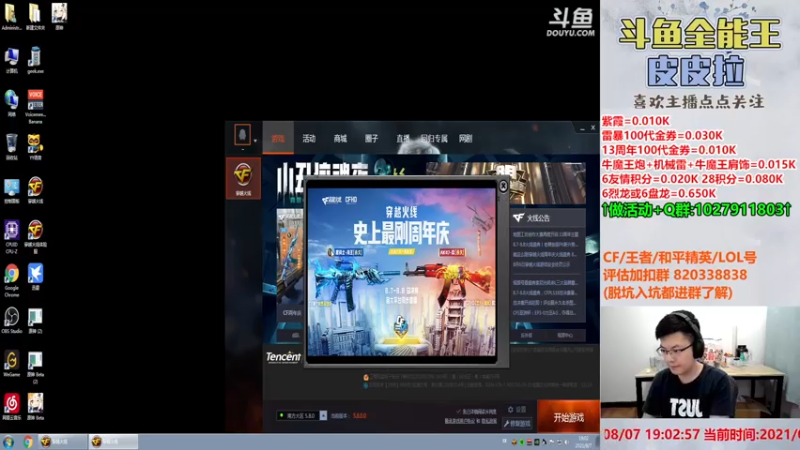The width and height of the screenshot is (800, 450).
Task: Open the WeGame desktop shortcut
Action: tap(11, 364)
